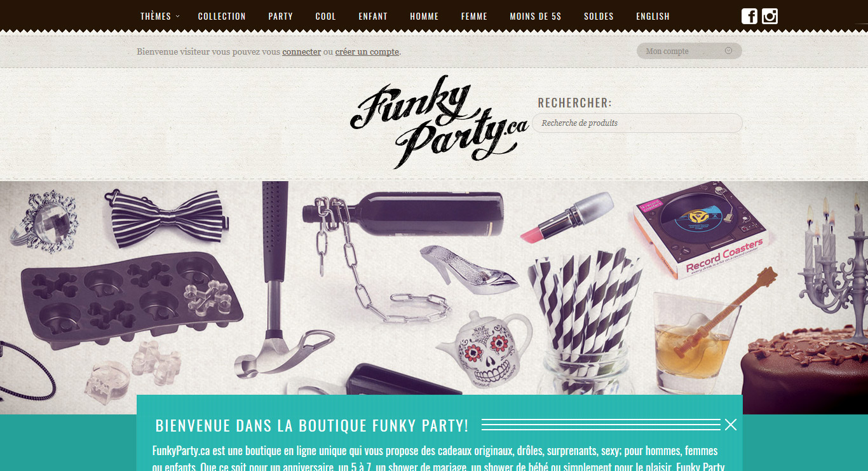Expand the Thèmes menu arrow

(177, 16)
